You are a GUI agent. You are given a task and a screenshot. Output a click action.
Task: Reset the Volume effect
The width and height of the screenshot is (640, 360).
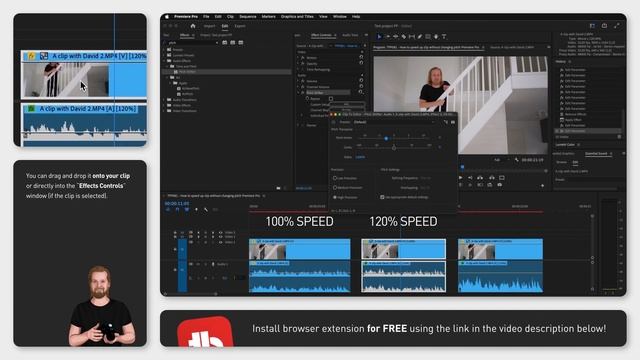click(x=361, y=80)
